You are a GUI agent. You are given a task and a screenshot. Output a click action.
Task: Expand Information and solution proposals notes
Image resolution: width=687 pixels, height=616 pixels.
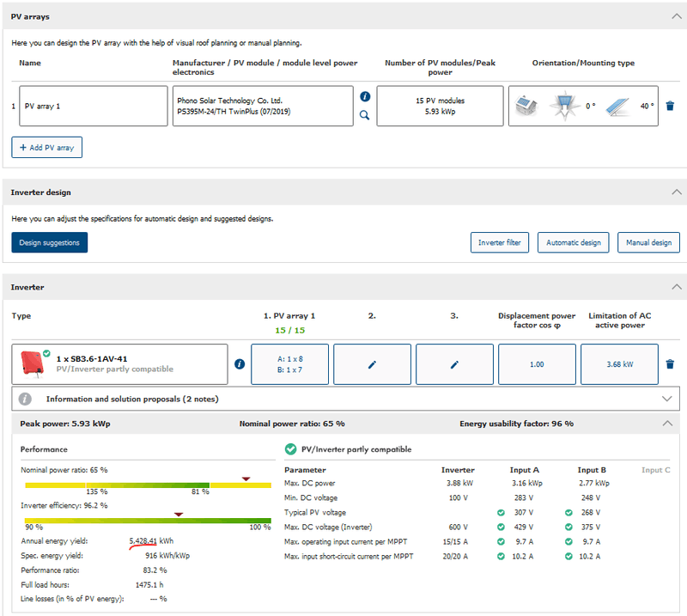point(668,399)
